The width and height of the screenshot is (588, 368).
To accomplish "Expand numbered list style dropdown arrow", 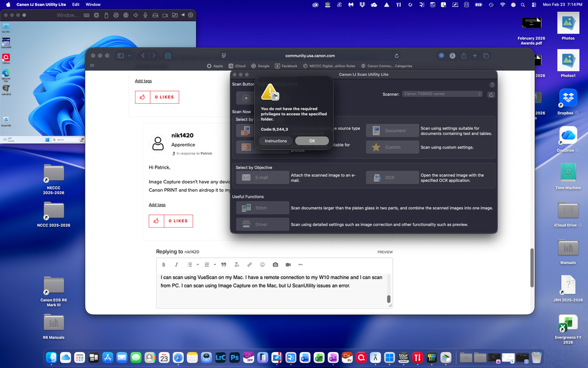I will (215, 265).
